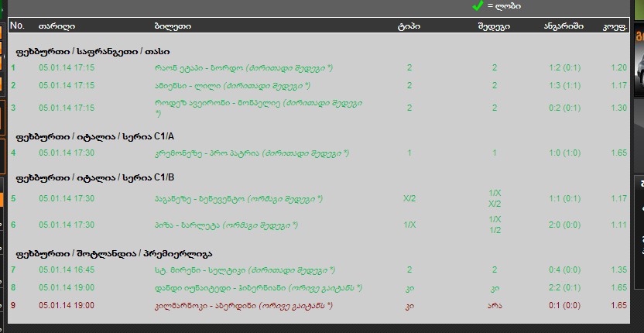Click row number '9'
The image size is (644, 333).
[x=13, y=305]
